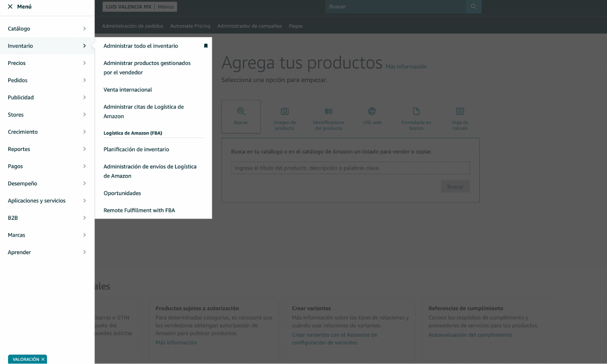This screenshot has width=607, height=364.
Task: Expand the Stores menu chevron
Action: [84, 114]
